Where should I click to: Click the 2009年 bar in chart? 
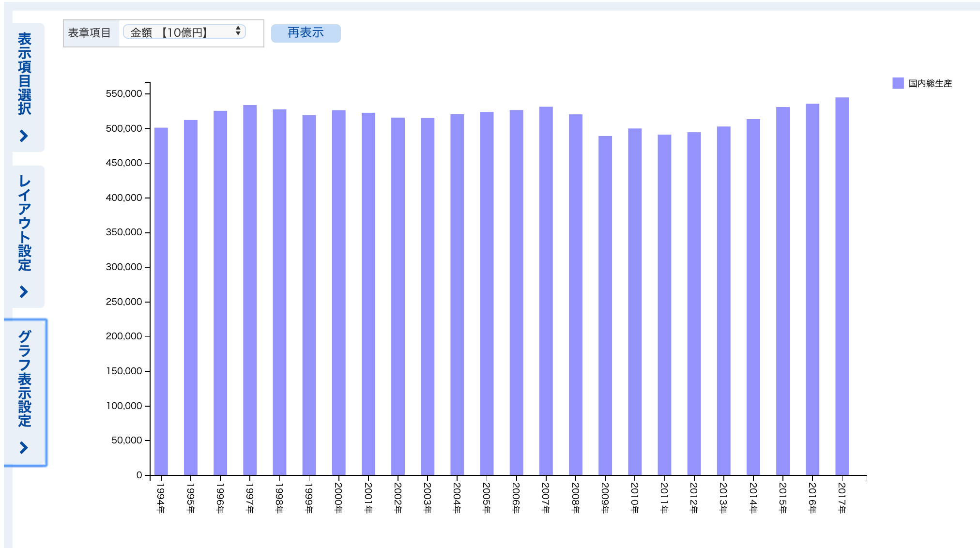pos(605,305)
